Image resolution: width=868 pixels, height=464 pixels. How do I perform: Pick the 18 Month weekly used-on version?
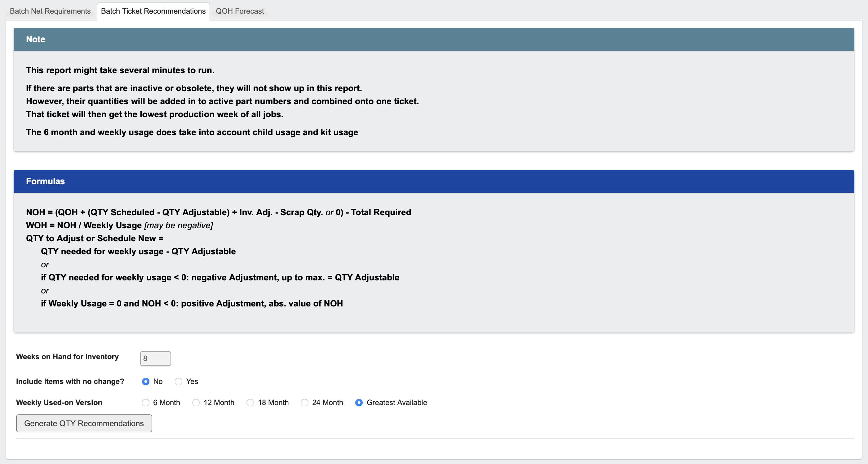pyautogui.click(x=250, y=402)
